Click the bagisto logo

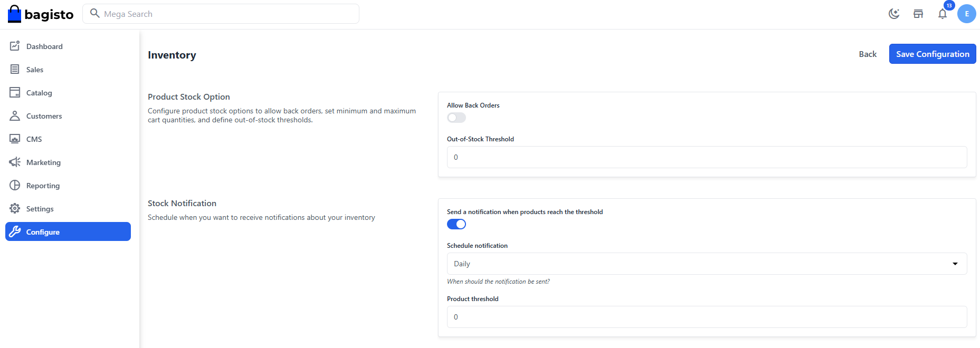(41, 14)
